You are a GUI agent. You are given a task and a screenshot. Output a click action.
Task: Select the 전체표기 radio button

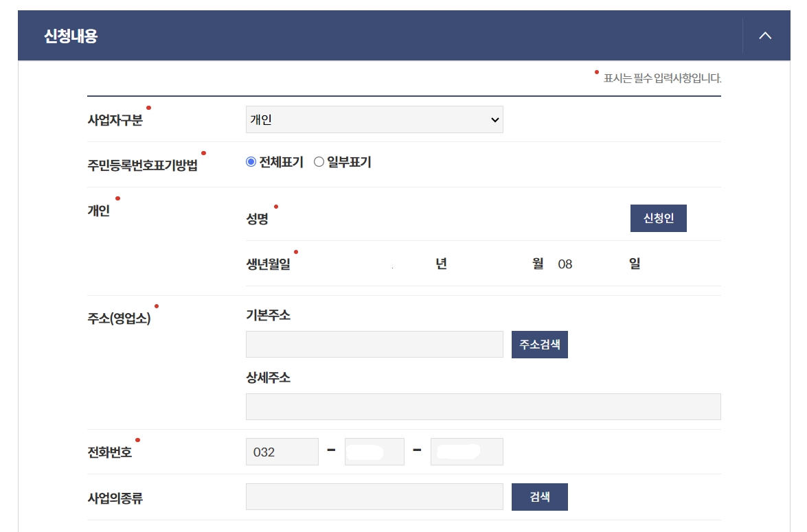click(251, 161)
